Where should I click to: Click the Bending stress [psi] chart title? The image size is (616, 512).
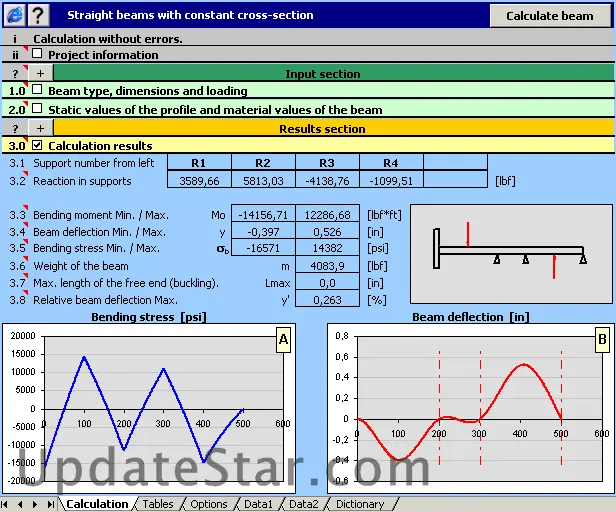[x=149, y=317]
